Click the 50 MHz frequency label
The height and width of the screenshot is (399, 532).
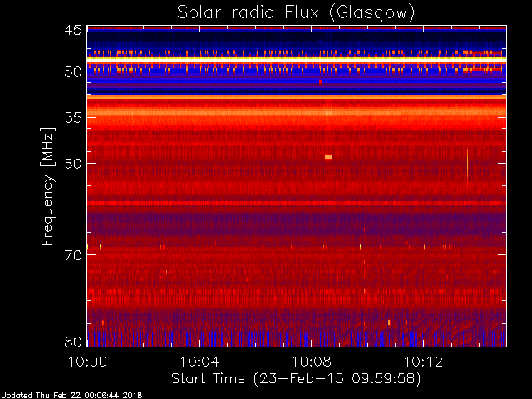tap(73, 72)
